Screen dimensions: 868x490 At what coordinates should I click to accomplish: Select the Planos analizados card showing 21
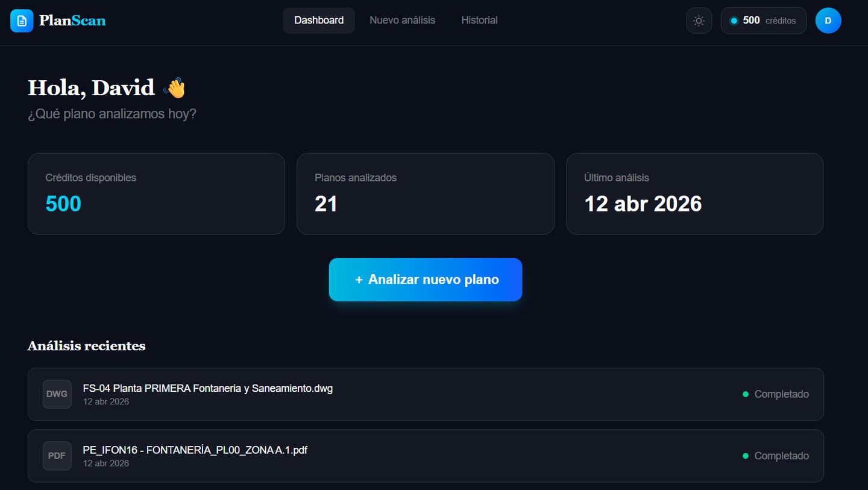425,193
